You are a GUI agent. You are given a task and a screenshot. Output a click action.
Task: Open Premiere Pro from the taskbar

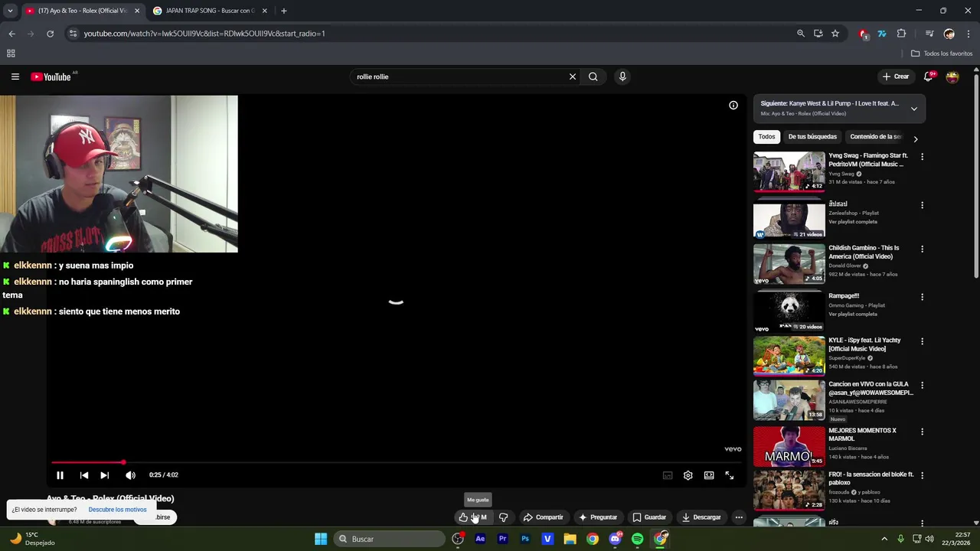(x=502, y=539)
